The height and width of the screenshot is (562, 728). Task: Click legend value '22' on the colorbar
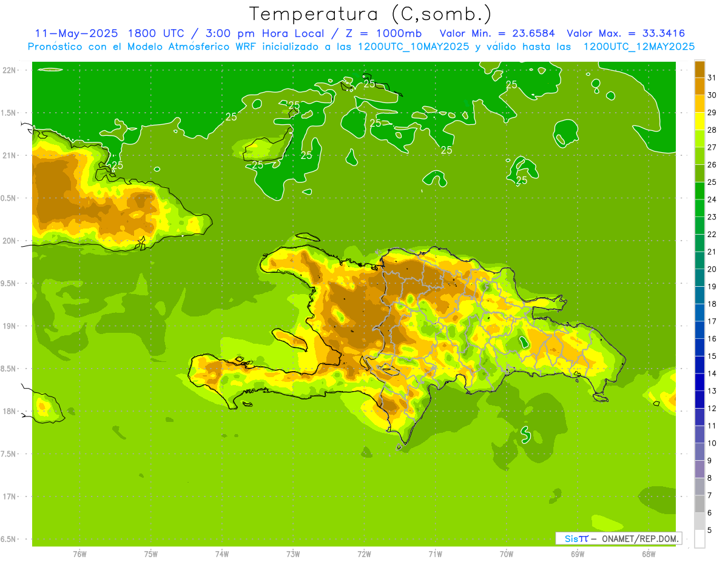pos(712,234)
